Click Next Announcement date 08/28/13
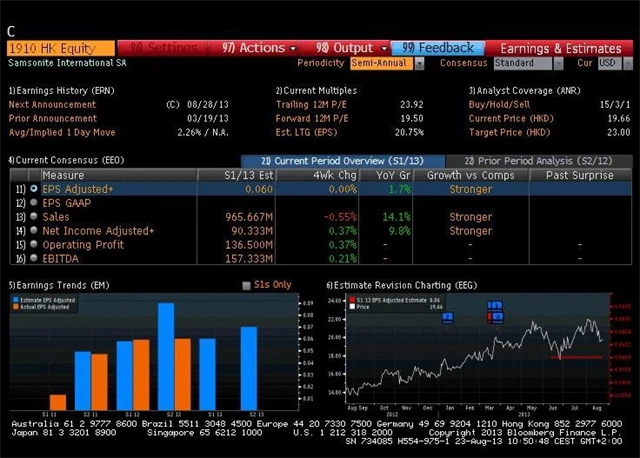640x458 pixels. coord(207,104)
